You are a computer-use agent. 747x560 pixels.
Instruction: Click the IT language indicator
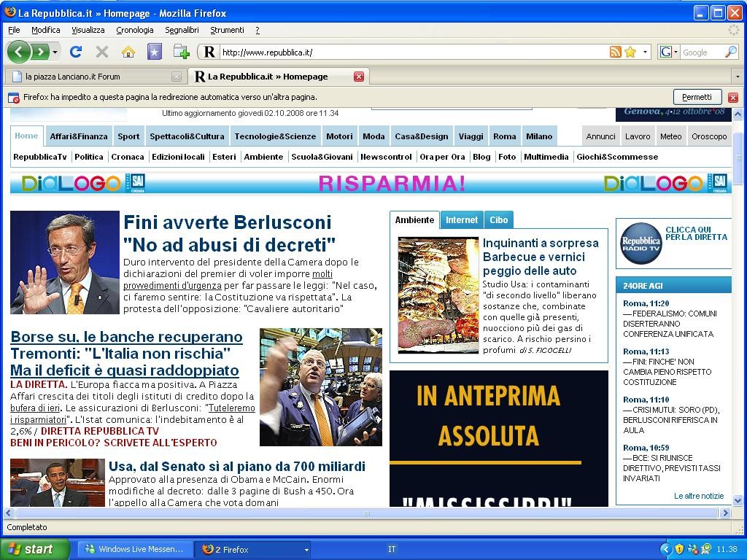click(392, 549)
